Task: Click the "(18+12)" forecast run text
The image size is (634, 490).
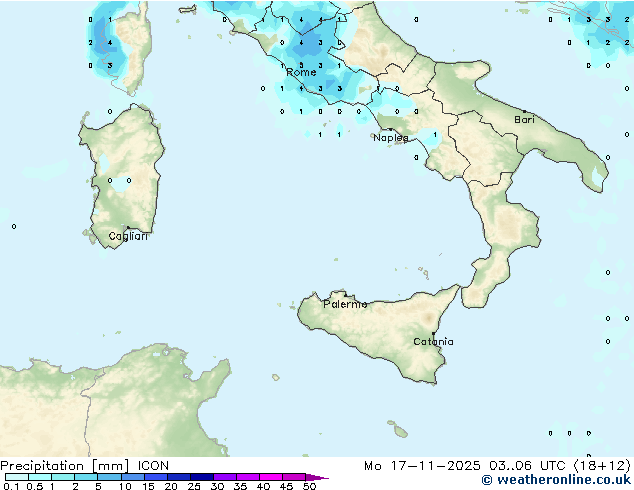Action: (x=602, y=466)
